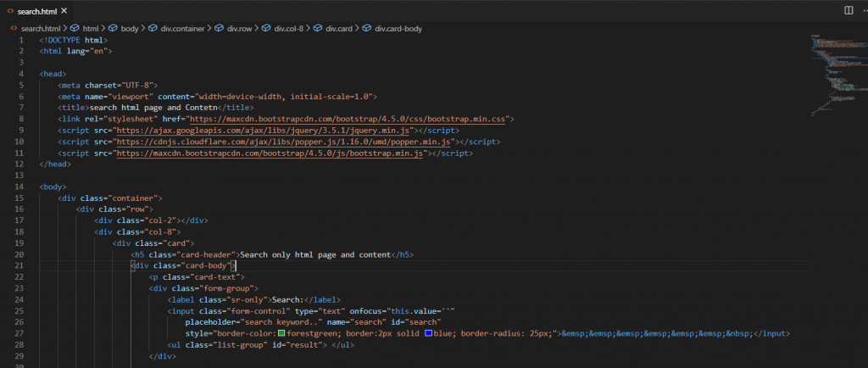Open the jquery.min.js script link
This screenshot has height=368, width=868.
(263, 131)
